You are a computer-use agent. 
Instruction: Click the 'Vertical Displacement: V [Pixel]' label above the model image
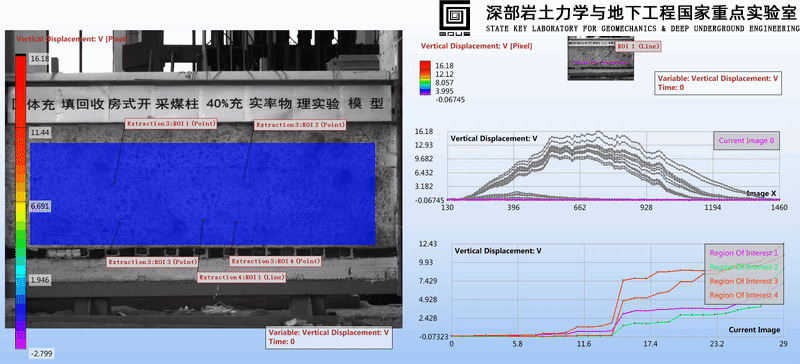pos(72,38)
